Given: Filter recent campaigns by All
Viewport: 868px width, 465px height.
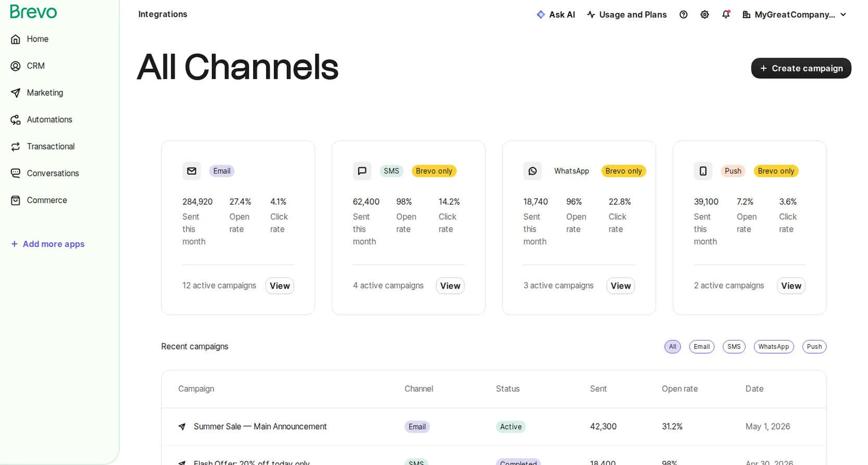Looking at the screenshot, I should [x=673, y=347].
